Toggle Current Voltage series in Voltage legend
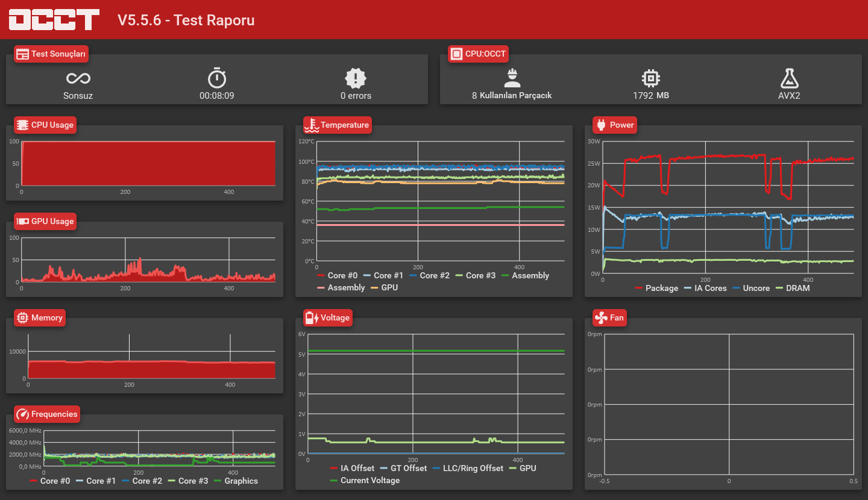This screenshot has width=868, height=500. pos(365,480)
